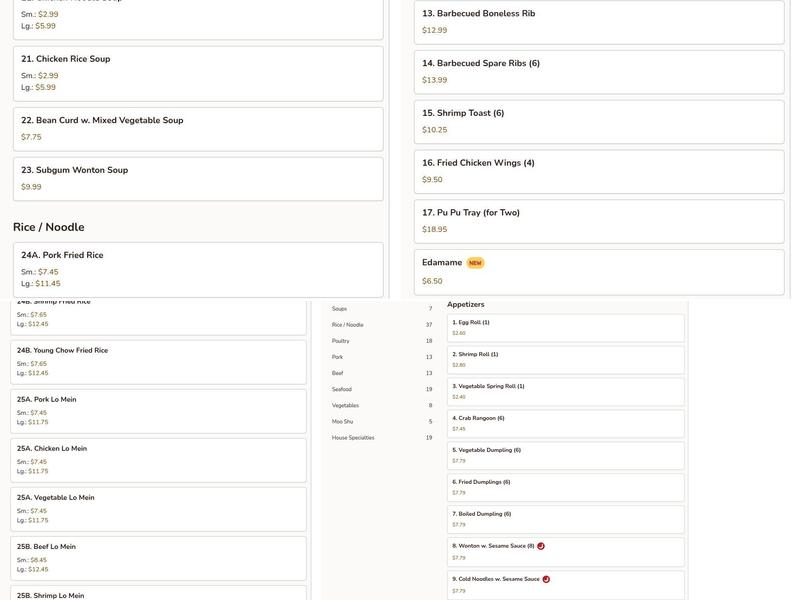The height and width of the screenshot is (600, 800).
Task: Choose 25B. Beef Lo Mein item
Action: 158,558
